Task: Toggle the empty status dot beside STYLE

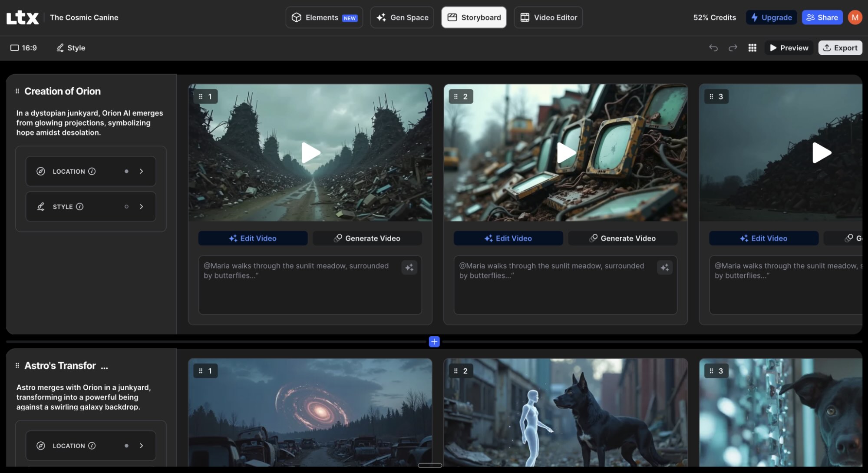Action: coord(126,207)
